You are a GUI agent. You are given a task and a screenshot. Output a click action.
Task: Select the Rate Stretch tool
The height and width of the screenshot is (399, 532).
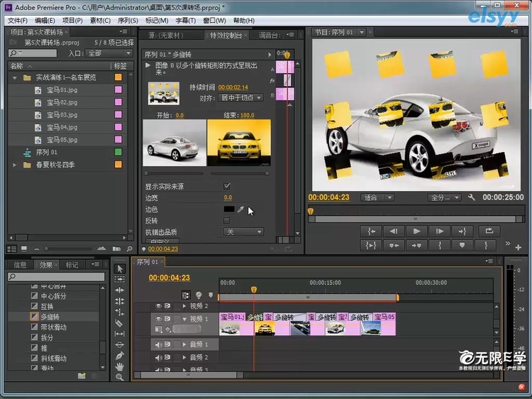tap(119, 312)
